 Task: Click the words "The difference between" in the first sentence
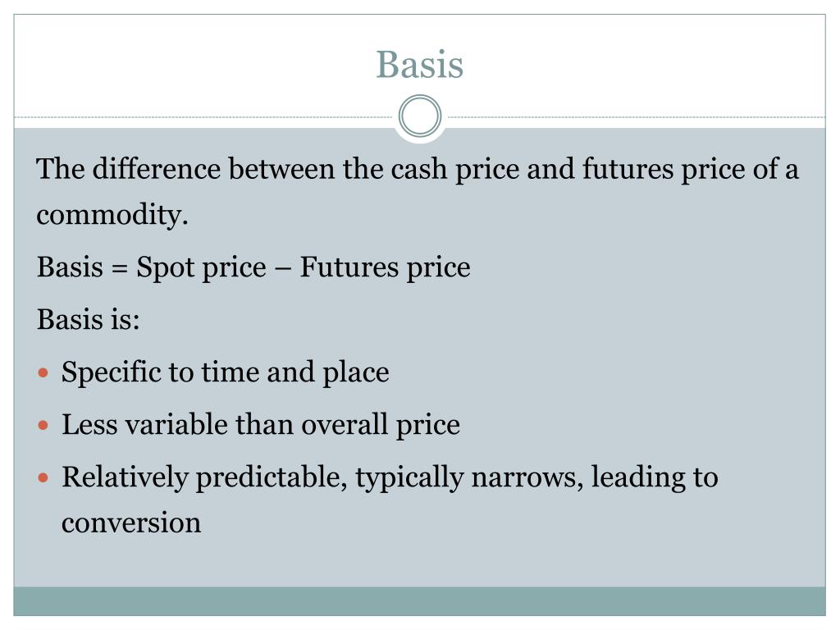(x=185, y=169)
